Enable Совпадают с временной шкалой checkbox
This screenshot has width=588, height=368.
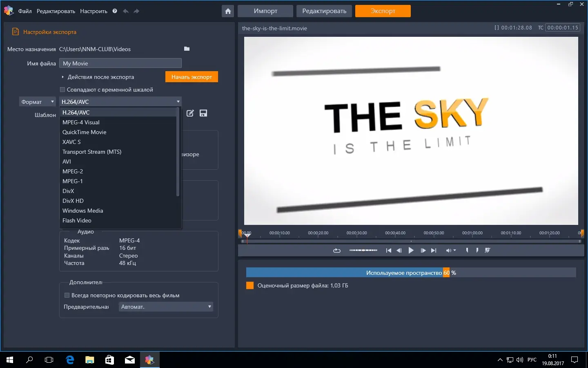pyautogui.click(x=62, y=90)
